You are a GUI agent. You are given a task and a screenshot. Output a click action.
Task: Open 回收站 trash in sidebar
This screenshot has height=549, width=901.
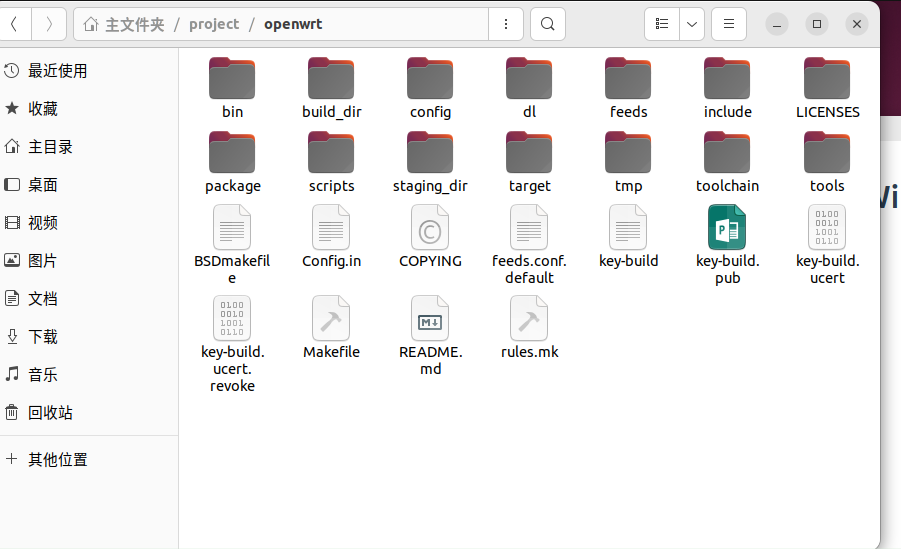point(89,412)
